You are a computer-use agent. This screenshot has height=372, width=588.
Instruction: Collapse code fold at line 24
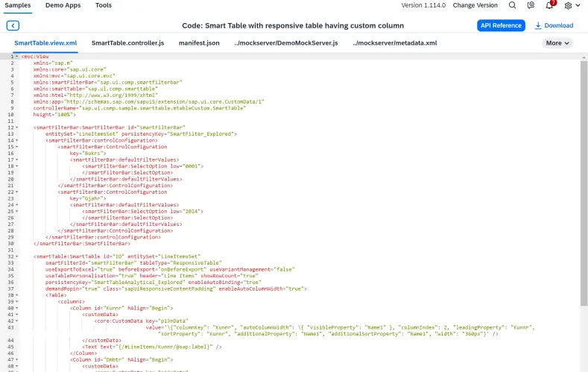pyautogui.click(x=17, y=205)
